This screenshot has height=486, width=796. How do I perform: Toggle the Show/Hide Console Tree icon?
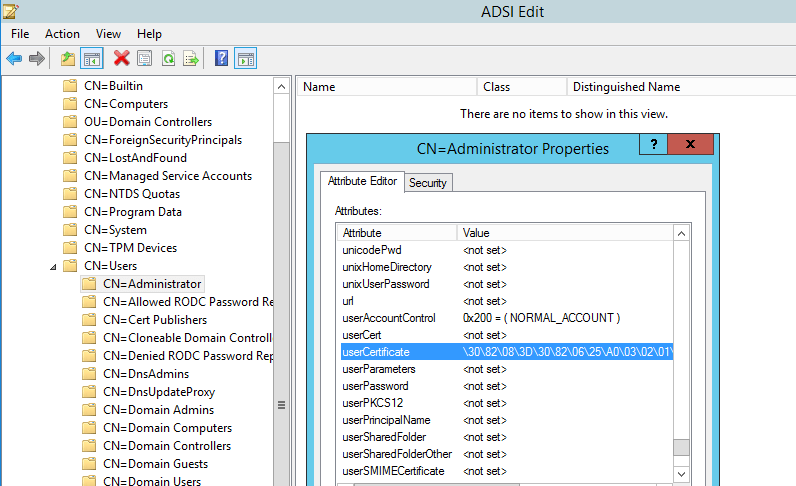tap(91, 59)
